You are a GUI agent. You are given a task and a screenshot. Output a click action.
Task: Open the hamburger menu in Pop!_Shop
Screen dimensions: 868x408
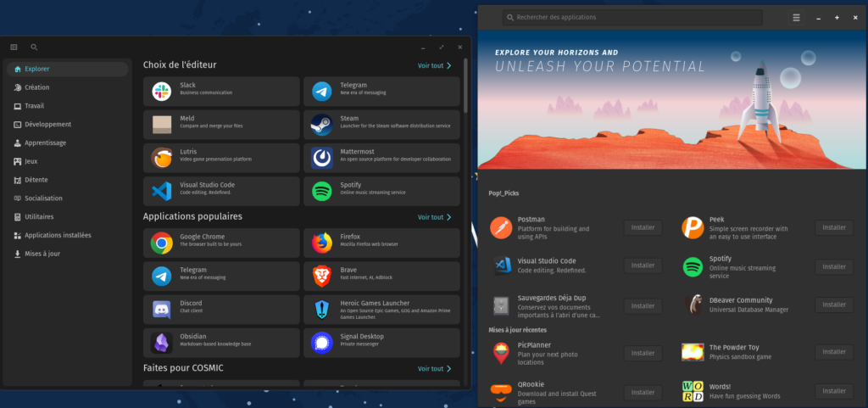[x=796, y=18]
